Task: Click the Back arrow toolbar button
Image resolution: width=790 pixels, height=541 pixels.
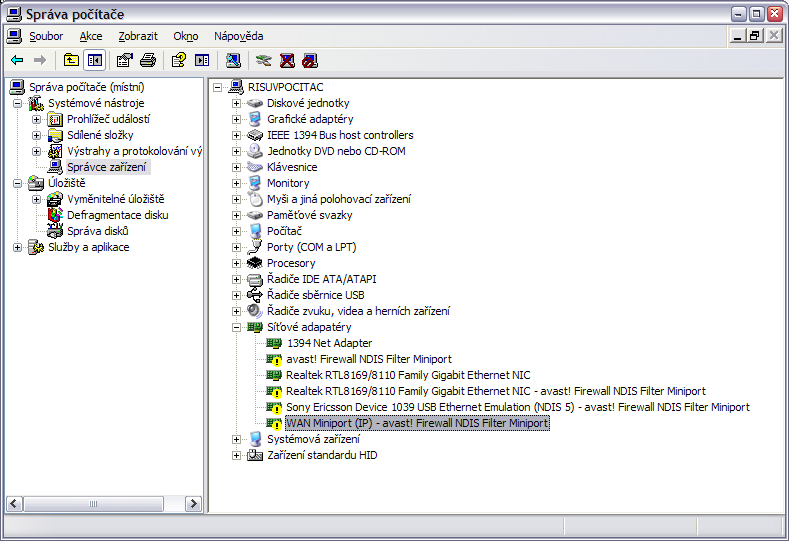Action: point(17,60)
